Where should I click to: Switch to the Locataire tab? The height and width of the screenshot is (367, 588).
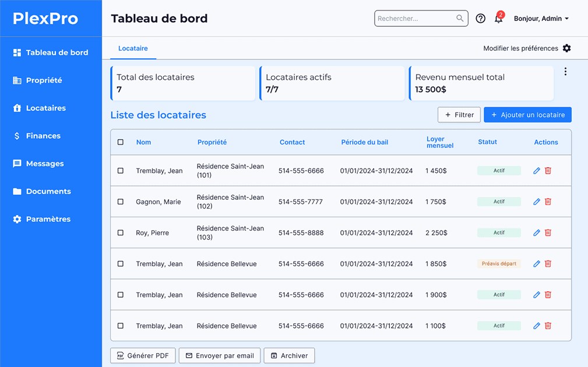click(133, 48)
